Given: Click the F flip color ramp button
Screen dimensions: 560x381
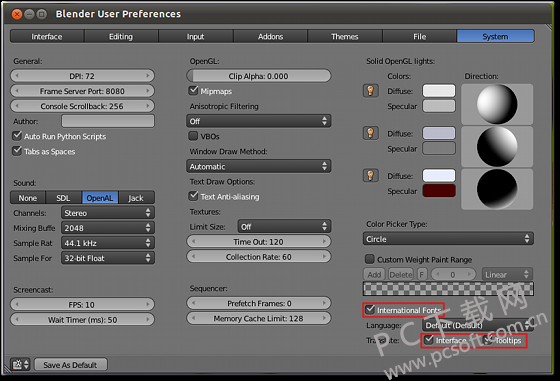Looking at the screenshot, I should point(422,274).
